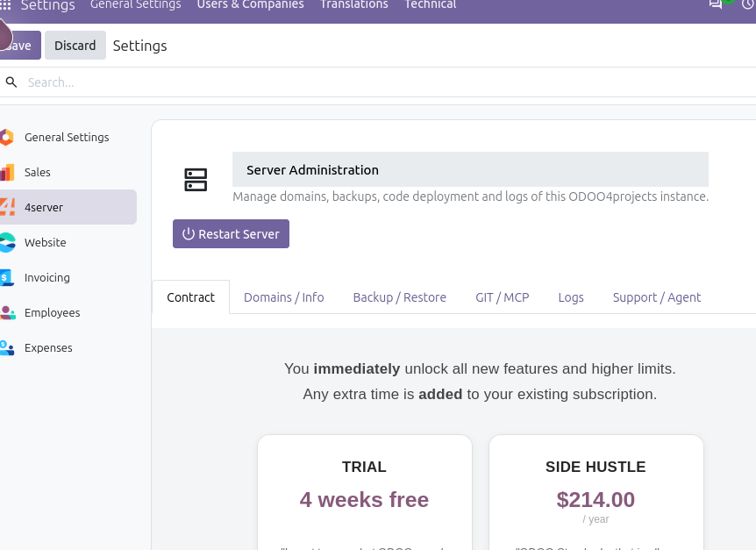This screenshot has height=550, width=756.
Task: Click the server rack icon
Action: 196,180
